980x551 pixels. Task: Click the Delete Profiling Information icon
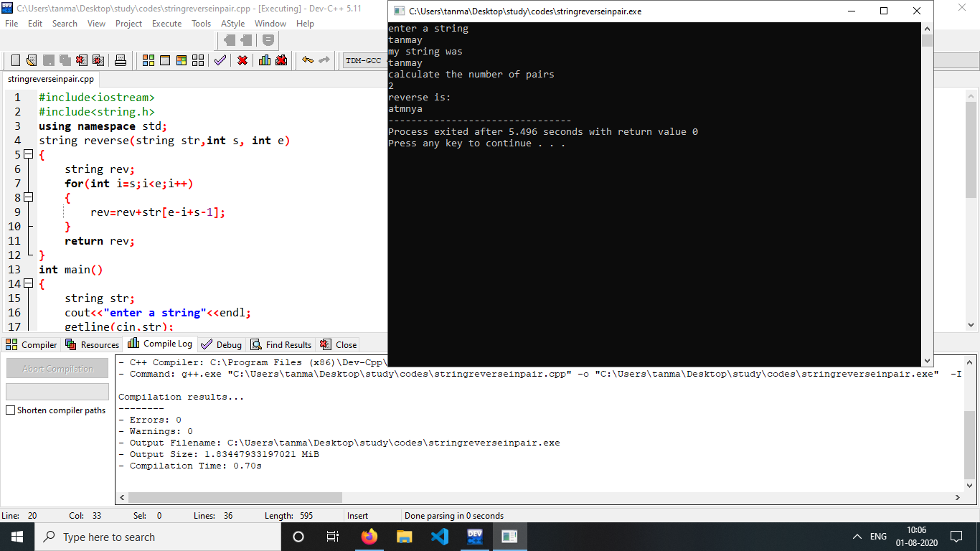pyautogui.click(x=281, y=60)
